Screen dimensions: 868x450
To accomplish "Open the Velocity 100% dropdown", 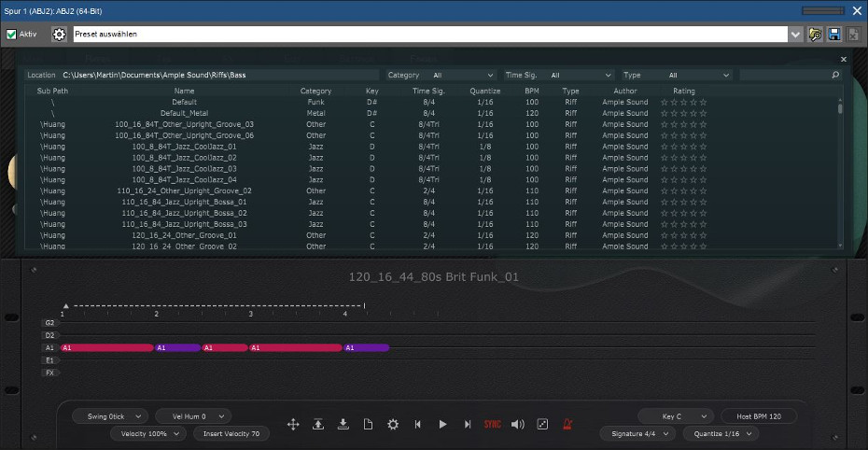I will (148, 433).
